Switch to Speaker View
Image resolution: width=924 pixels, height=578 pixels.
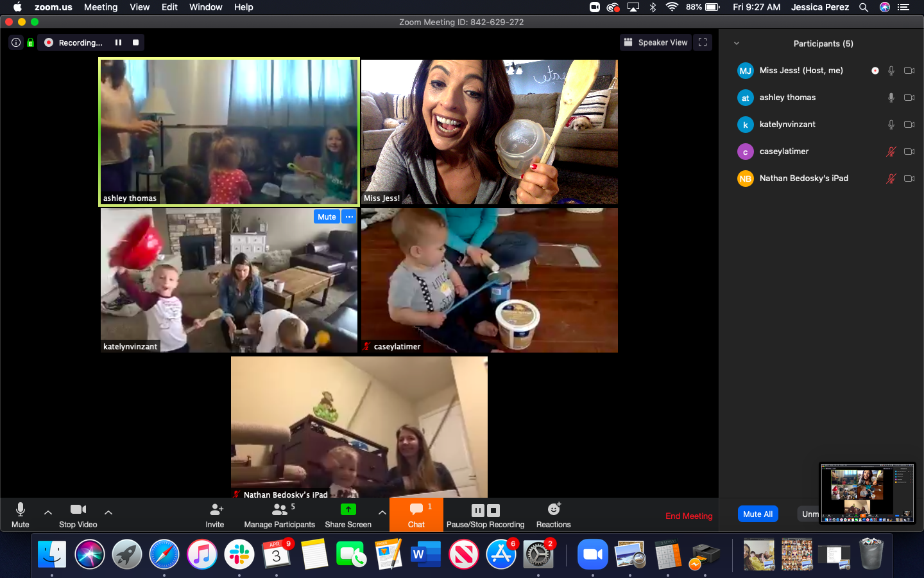(656, 42)
